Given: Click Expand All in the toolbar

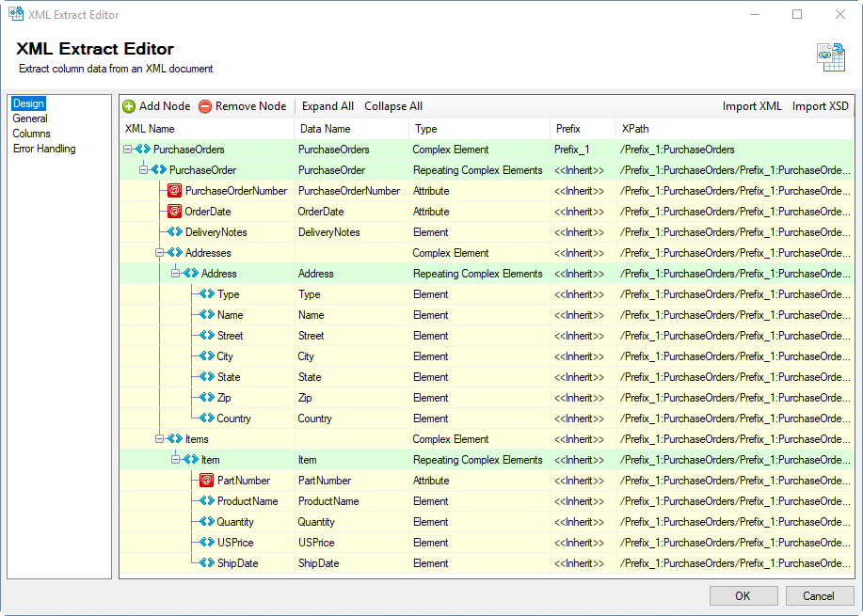Looking at the screenshot, I should click(x=328, y=106).
